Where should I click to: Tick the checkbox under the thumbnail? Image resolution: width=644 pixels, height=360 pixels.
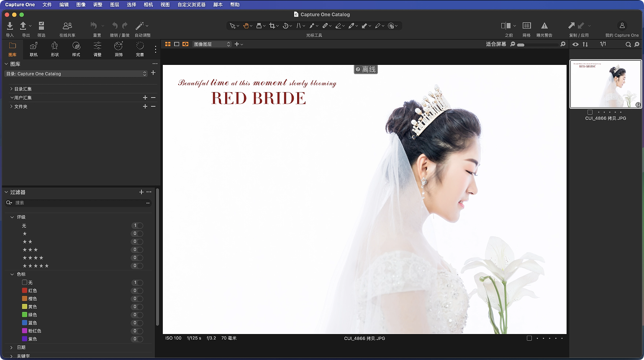click(x=590, y=112)
